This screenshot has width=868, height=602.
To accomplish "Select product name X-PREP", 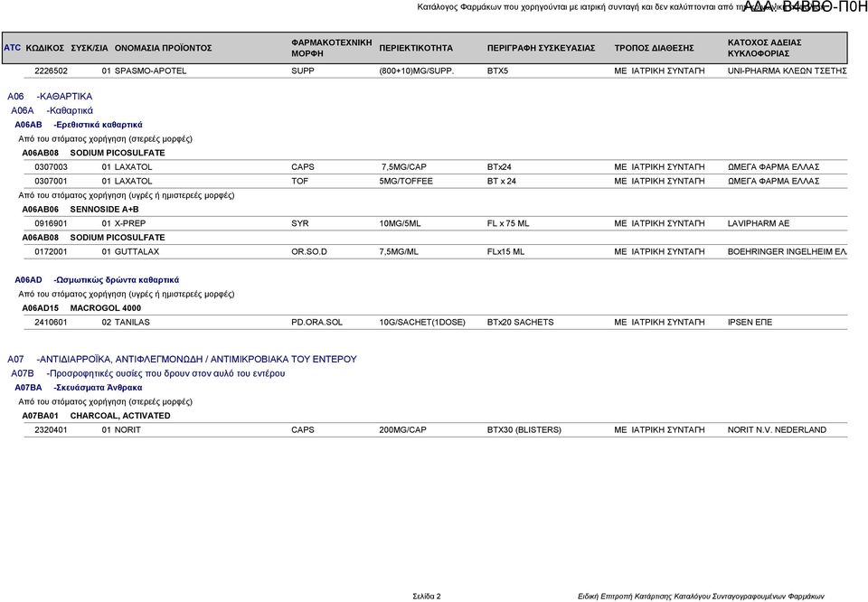I will pos(130,223).
